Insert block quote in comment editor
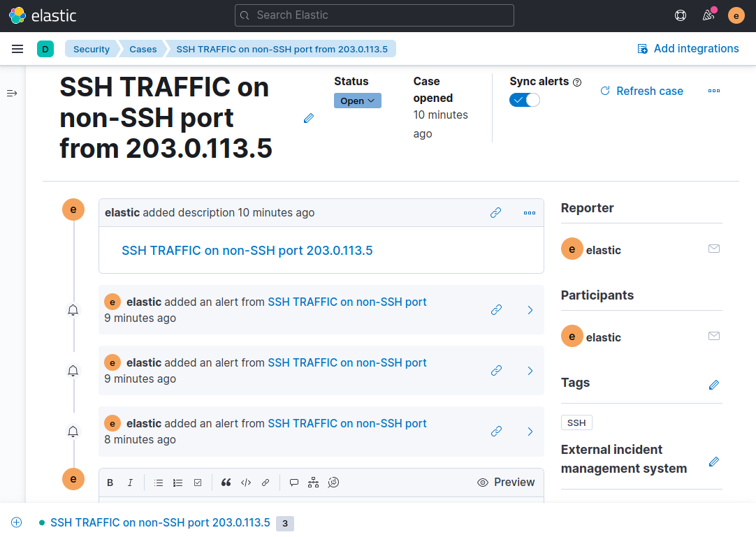The width and height of the screenshot is (756, 537). pos(226,483)
